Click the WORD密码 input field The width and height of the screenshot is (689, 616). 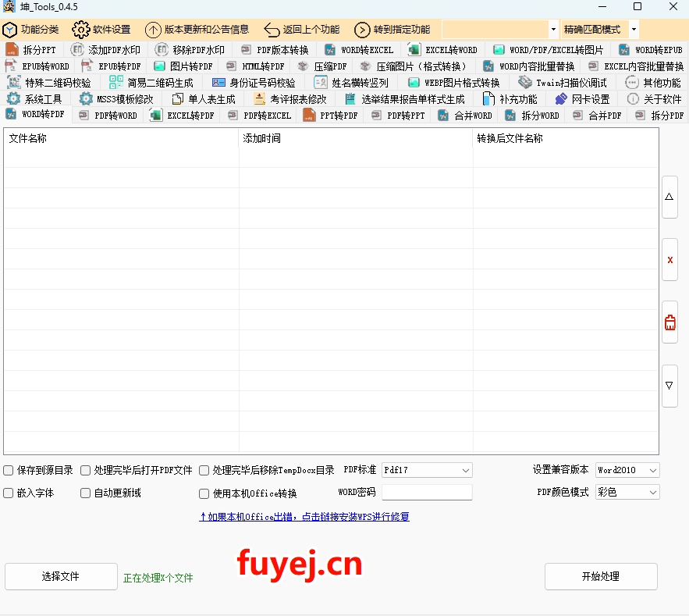(x=427, y=493)
